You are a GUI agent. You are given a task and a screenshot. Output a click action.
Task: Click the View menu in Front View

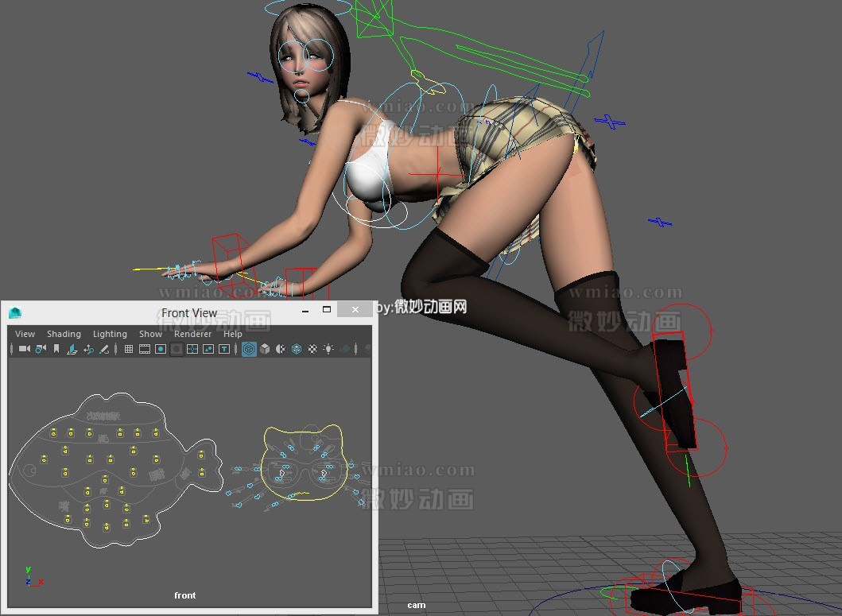point(25,334)
